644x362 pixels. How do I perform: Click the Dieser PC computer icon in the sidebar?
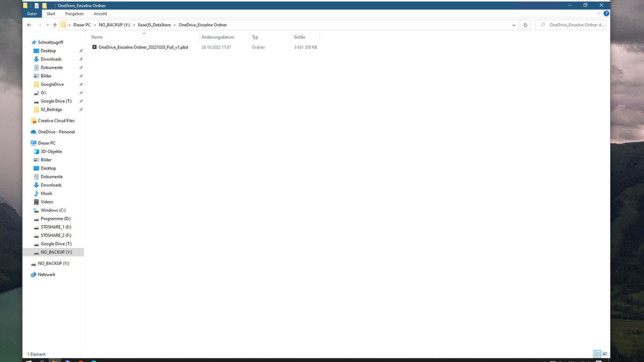click(34, 143)
